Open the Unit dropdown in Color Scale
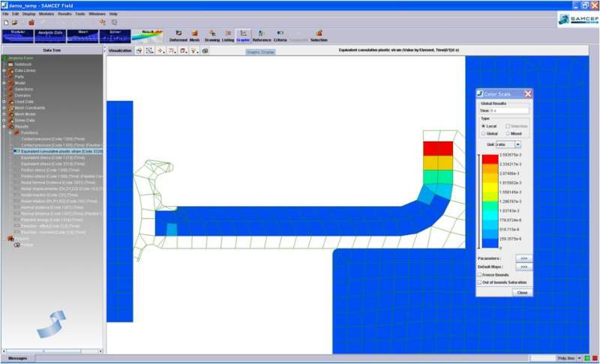The image size is (600, 364). point(517,145)
